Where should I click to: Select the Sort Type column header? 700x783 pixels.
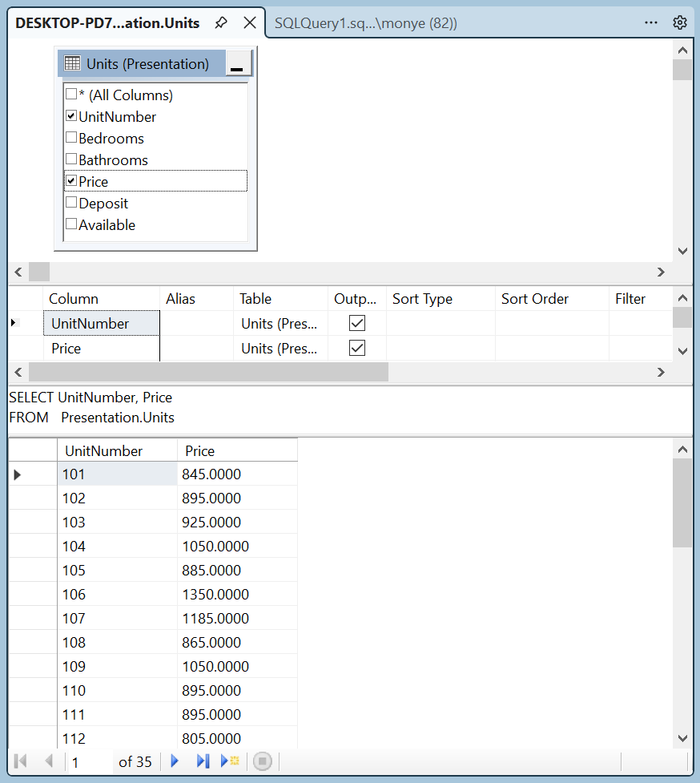(x=441, y=299)
